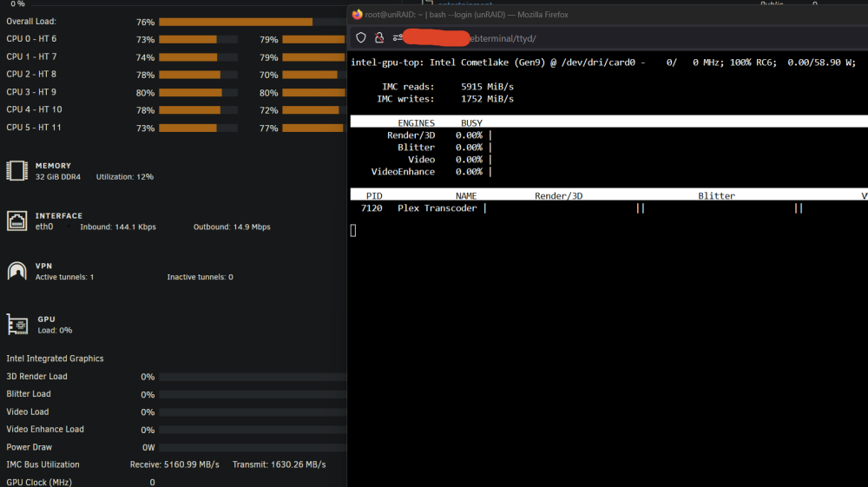Open the site permissions icon in Firefox address bar
Image resolution: width=868 pixels, height=487 pixels.
click(398, 37)
